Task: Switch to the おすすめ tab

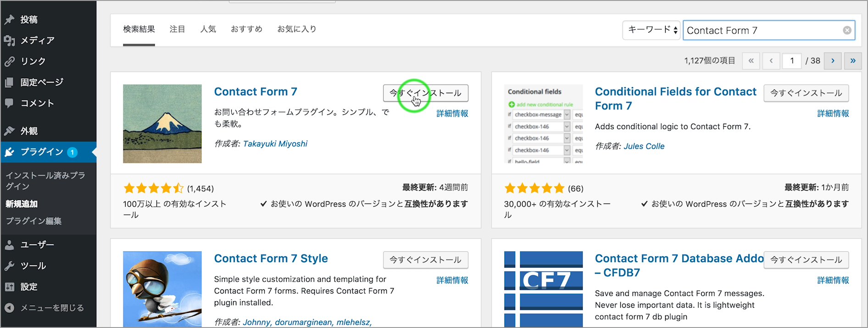Action: click(x=247, y=29)
